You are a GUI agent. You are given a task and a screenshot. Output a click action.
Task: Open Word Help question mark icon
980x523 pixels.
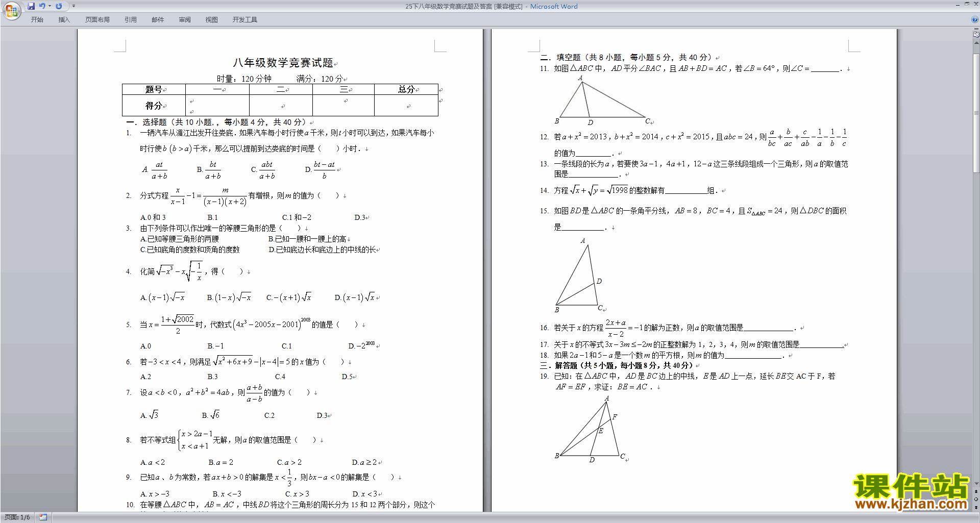pyautogui.click(x=974, y=19)
